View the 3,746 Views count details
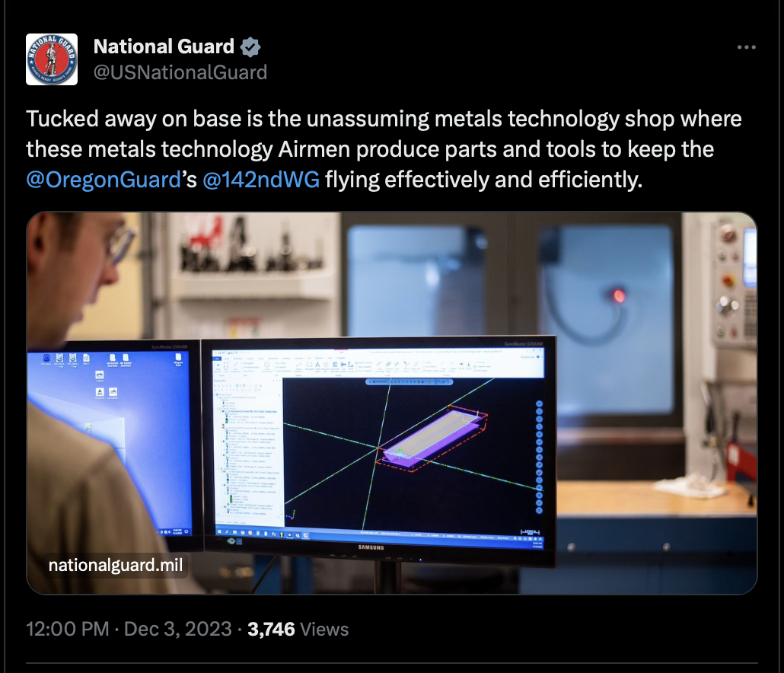Image resolution: width=784 pixels, height=673 pixels. click(x=298, y=629)
